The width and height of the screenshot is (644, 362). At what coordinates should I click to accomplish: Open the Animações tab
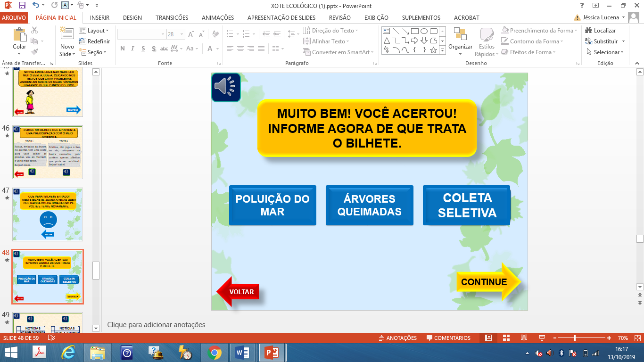pos(217,17)
